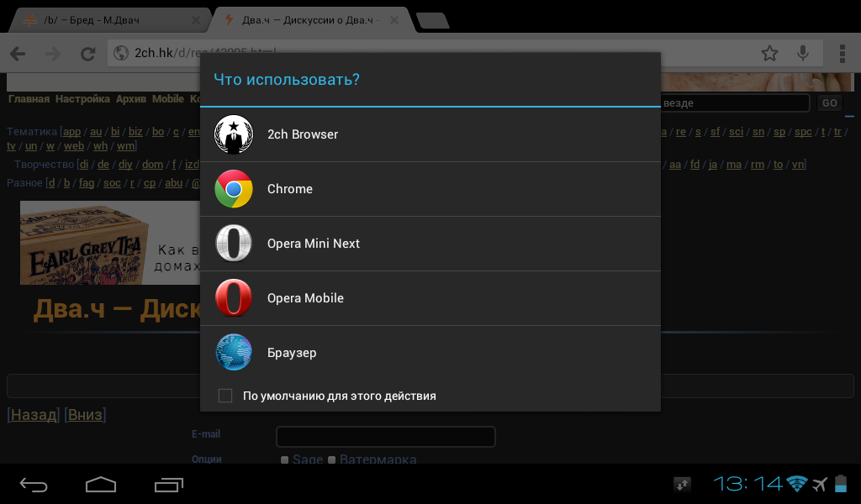Open the 'spc' board link

tap(803, 132)
